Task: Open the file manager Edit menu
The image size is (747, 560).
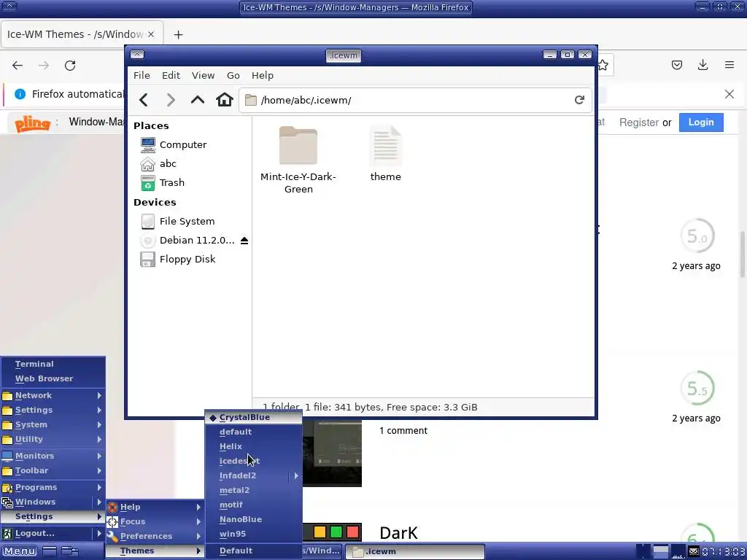Action: 171,75
